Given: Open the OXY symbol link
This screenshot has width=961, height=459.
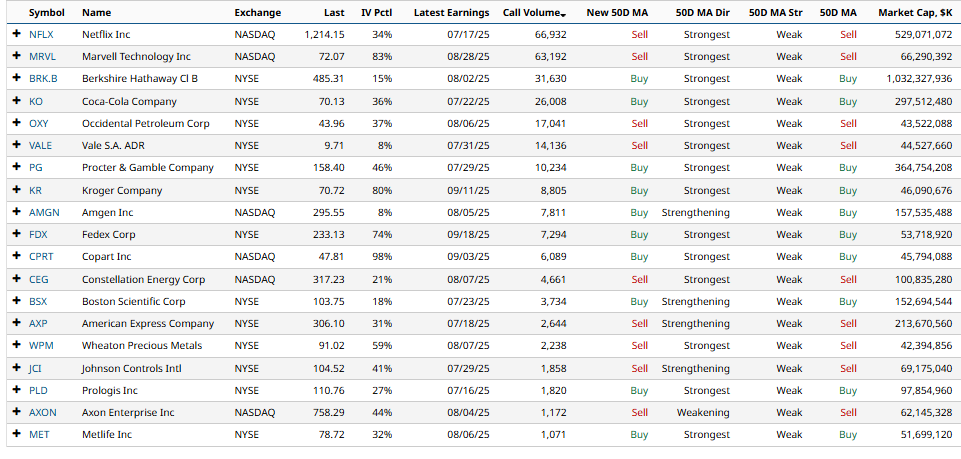Looking at the screenshot, I should 39,123.
